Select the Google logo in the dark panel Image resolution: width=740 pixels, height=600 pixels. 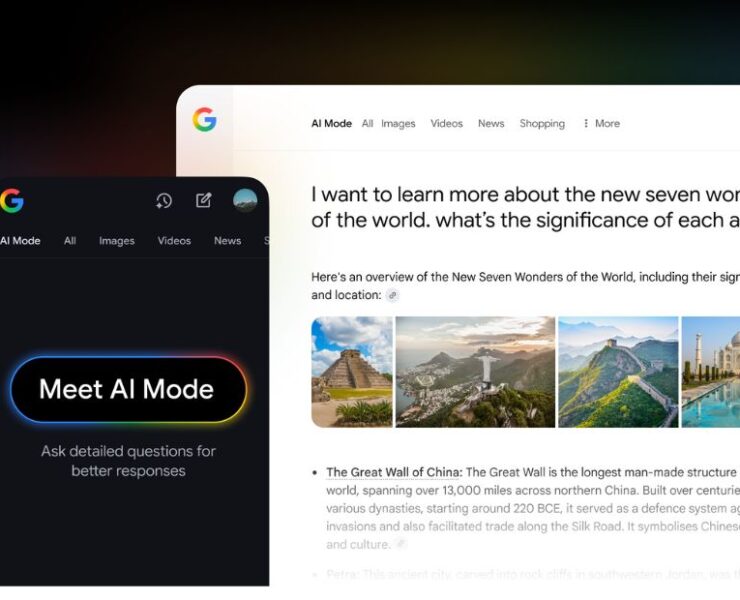tap(12, 201)
